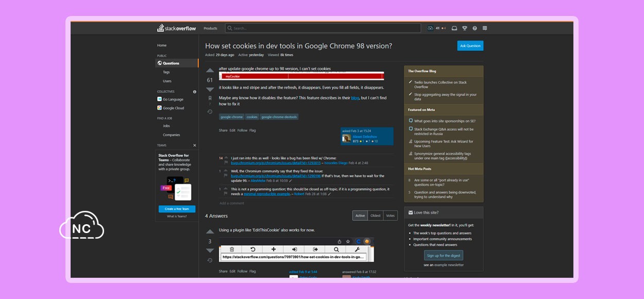This screenshot has width=644, height=299.
Task: Open the Products menu
Action: 210,28
